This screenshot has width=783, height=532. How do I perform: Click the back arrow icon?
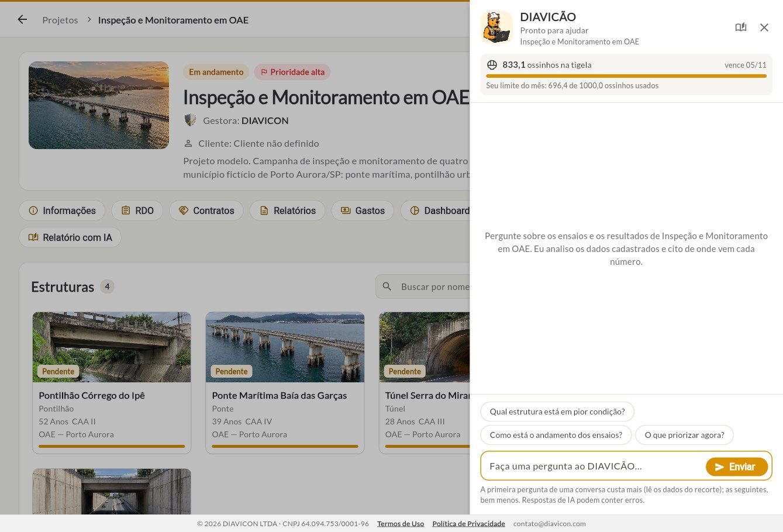pos(22,19)
